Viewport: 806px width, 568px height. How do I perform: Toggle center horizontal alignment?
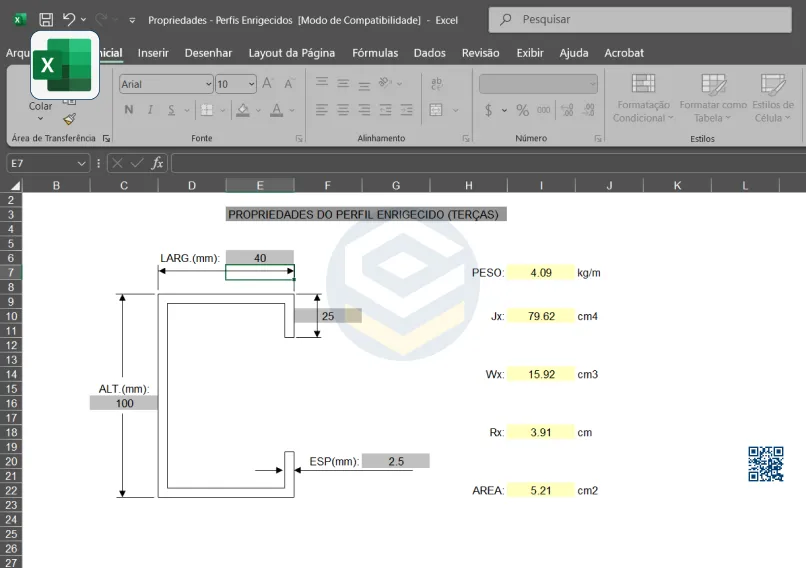coord(343,110)
